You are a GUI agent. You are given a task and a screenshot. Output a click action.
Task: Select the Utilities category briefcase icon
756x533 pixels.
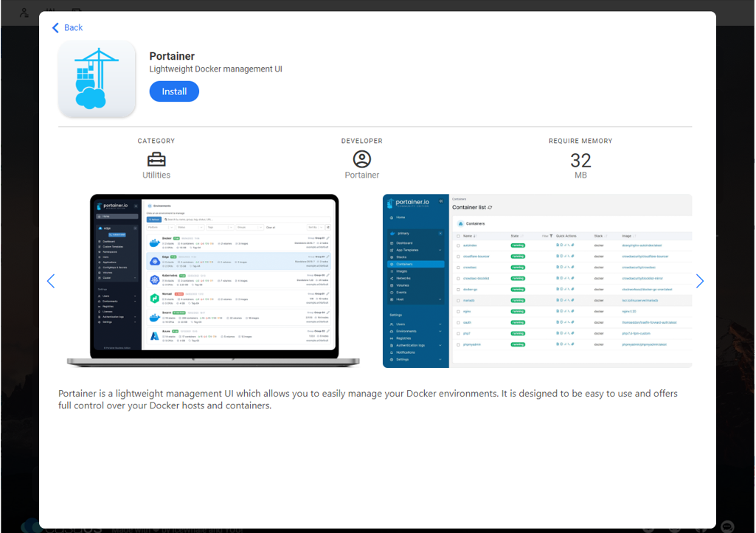tap(156, 158)
